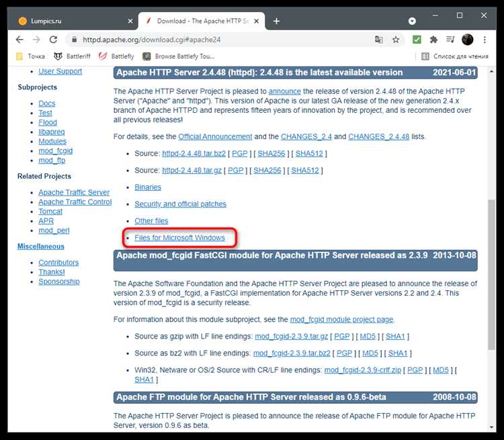The height and width of the screenshot is (440, 504).
Task: Open the Docs subproject link
Action: coord(46,103)
